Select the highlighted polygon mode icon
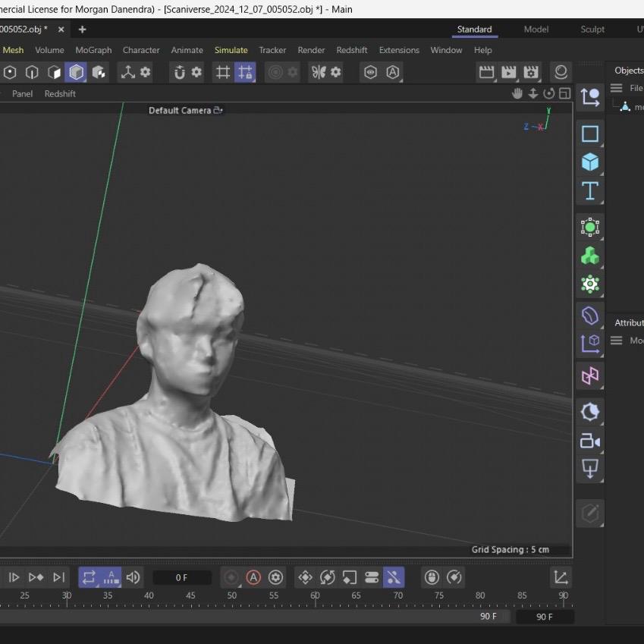Viewport: 644px width, 644px height. (x=76, y=72)
